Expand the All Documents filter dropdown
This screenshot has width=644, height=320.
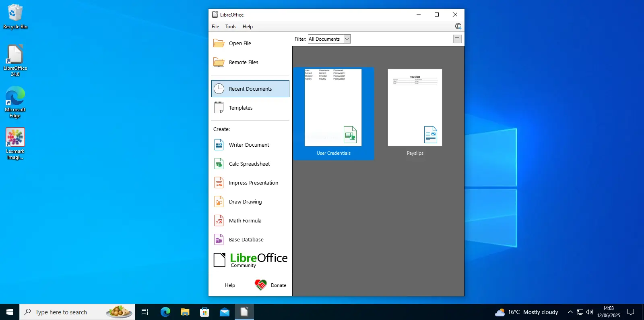[x=347, y=39]
